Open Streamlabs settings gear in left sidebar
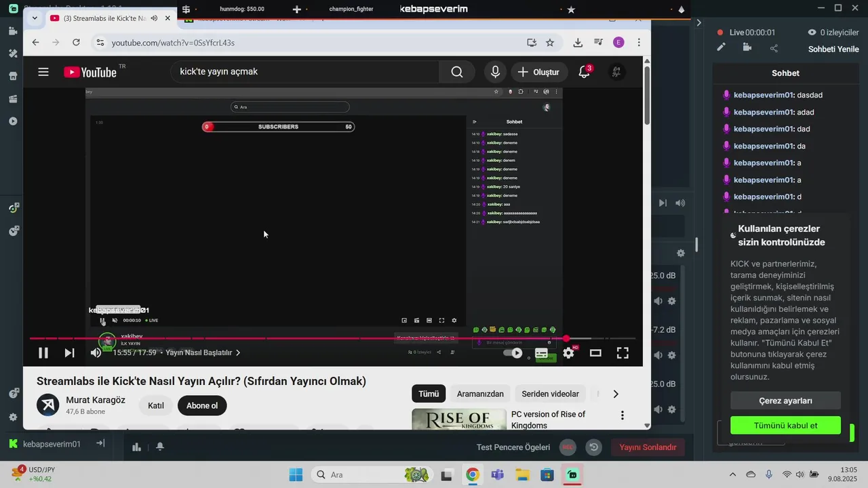868x488 pixels. click(x=13, y=418)
